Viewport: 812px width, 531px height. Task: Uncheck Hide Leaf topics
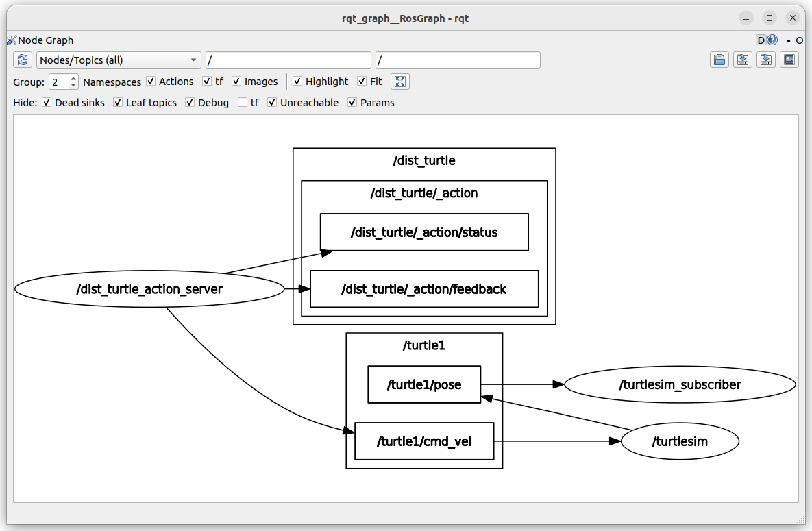pos(118,103)
